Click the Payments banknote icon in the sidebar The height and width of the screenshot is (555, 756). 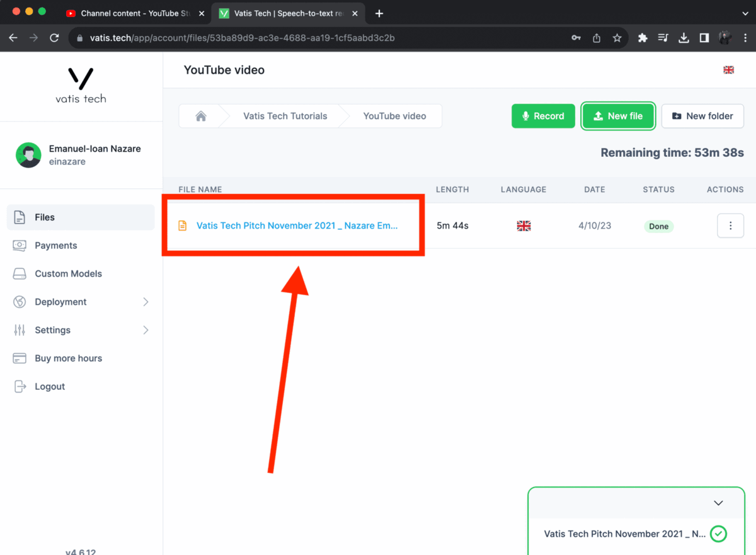tap(20, 246)
